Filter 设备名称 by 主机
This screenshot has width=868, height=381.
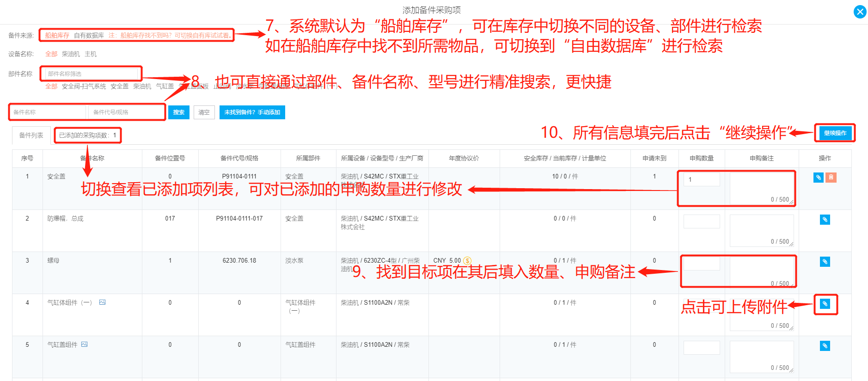(x=91, y=54)
